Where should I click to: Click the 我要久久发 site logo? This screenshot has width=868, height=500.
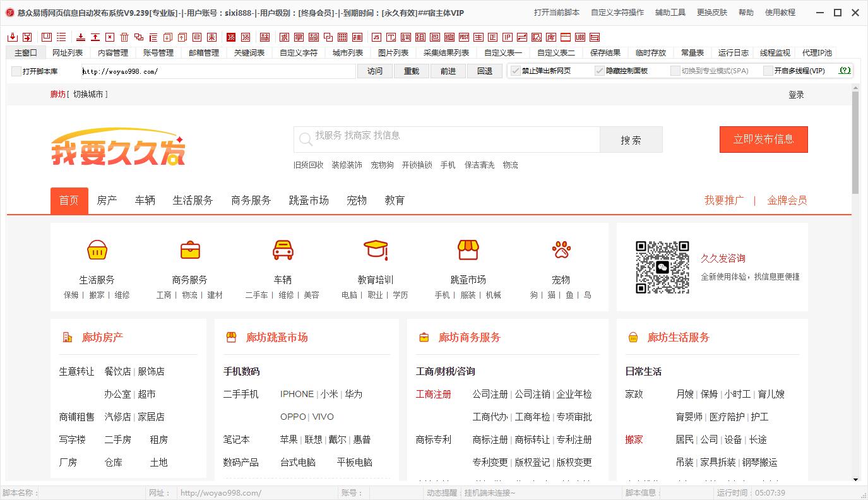118,148
